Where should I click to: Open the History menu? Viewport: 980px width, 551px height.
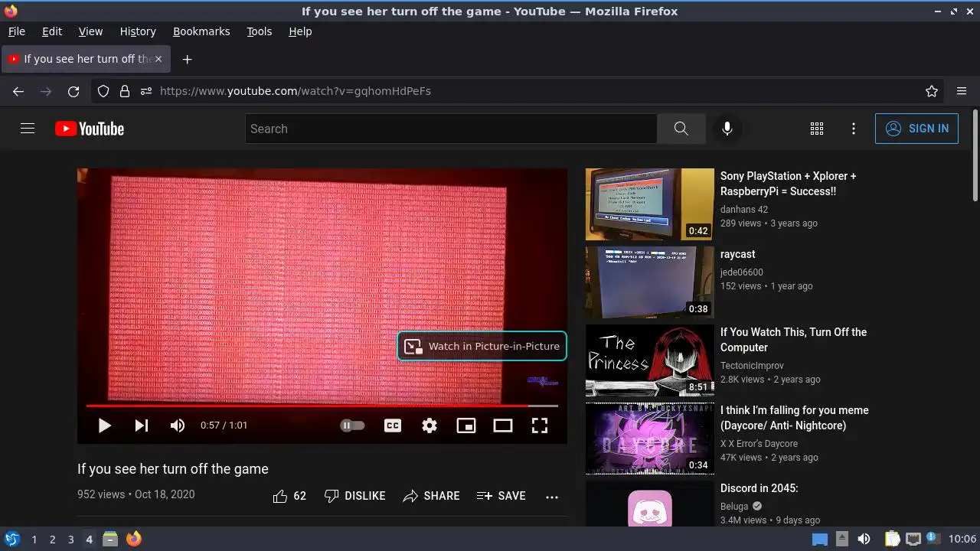(138, 31)
